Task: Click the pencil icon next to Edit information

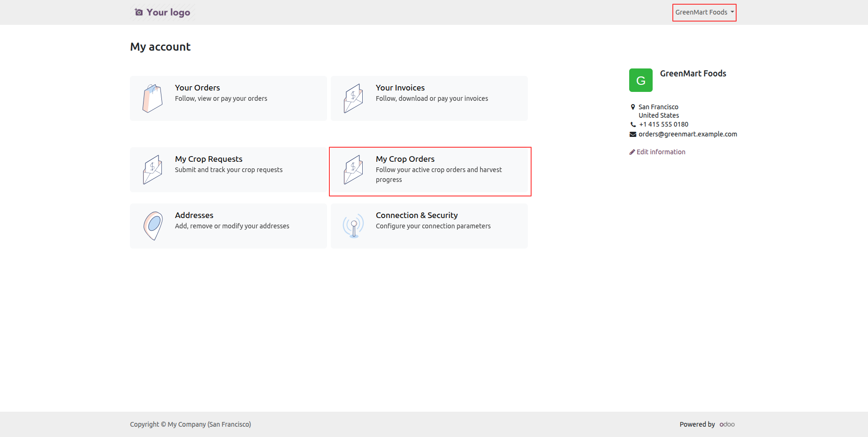Action: (632, 152)
